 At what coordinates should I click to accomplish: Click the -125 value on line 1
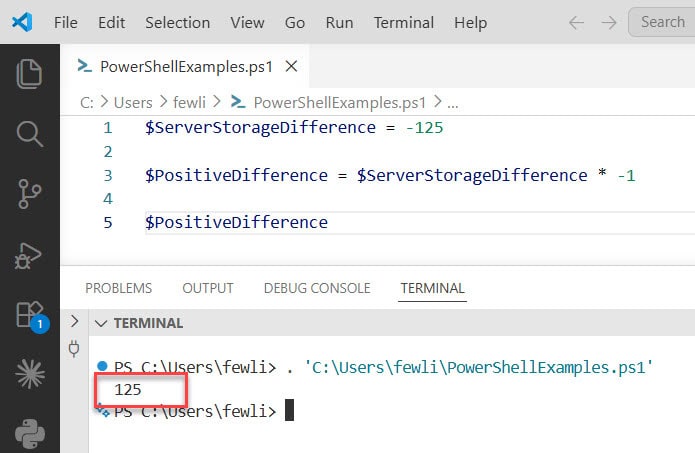point(424,128)
